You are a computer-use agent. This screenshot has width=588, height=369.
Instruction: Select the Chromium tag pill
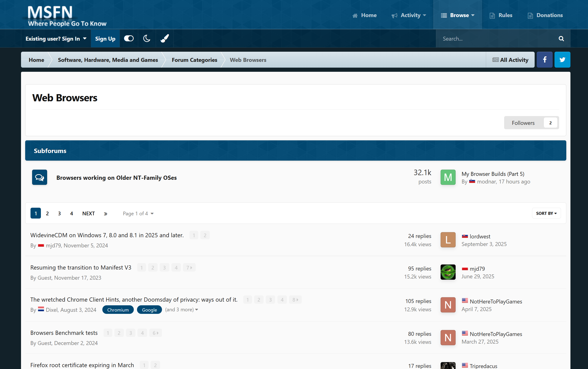click(118, 310)
